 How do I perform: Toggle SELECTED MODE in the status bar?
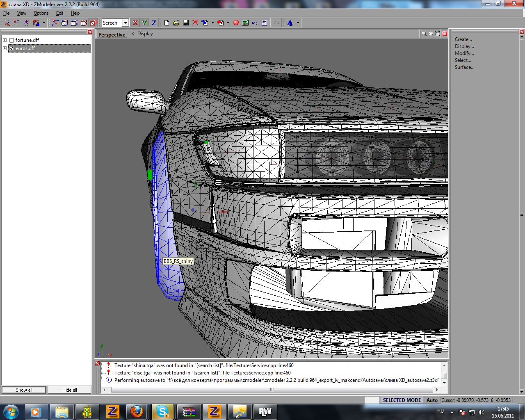(402, 400)
